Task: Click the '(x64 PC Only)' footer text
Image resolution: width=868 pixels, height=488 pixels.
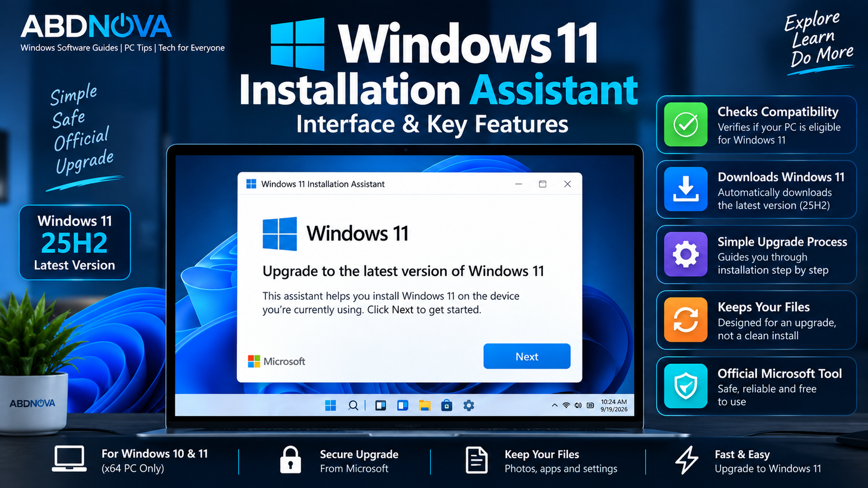Action: 133,468
